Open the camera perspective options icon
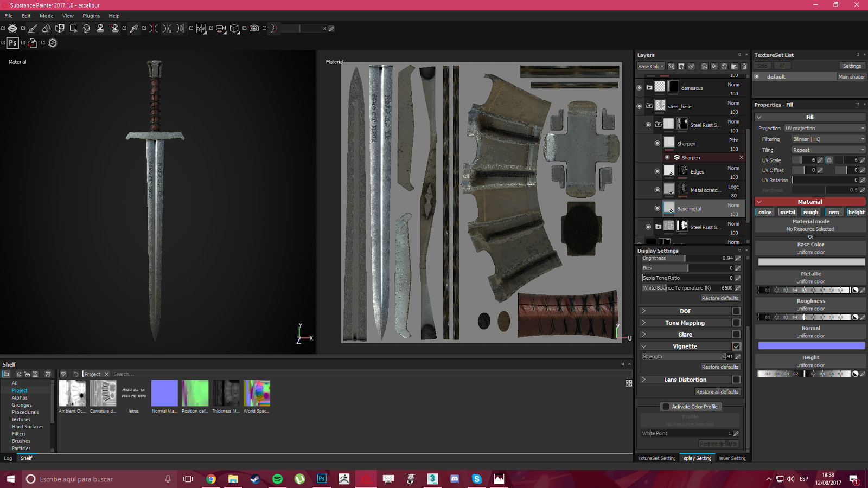This screenshot has height=488, width=868. point(220,29)
